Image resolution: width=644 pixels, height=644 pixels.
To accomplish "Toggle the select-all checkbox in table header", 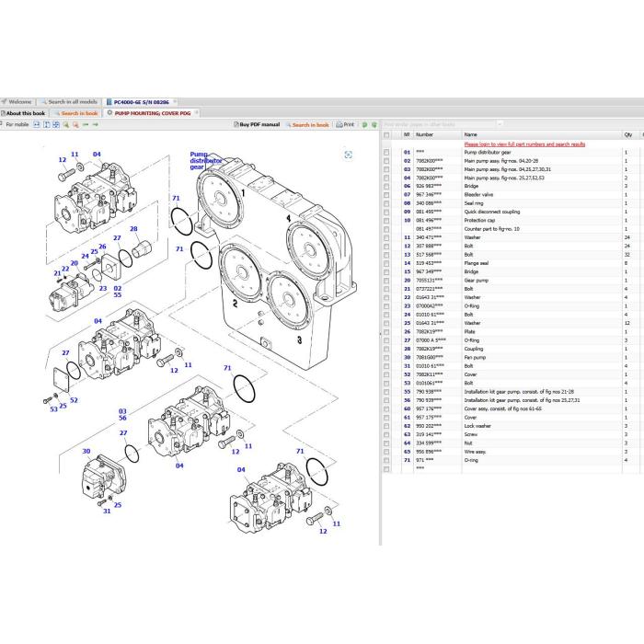I will (x=386, y=134).
